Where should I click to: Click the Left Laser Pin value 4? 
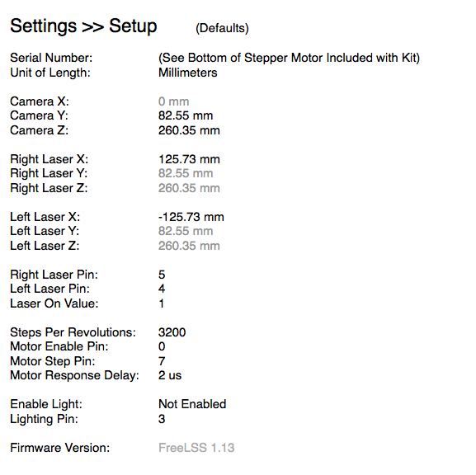[162, 289]
